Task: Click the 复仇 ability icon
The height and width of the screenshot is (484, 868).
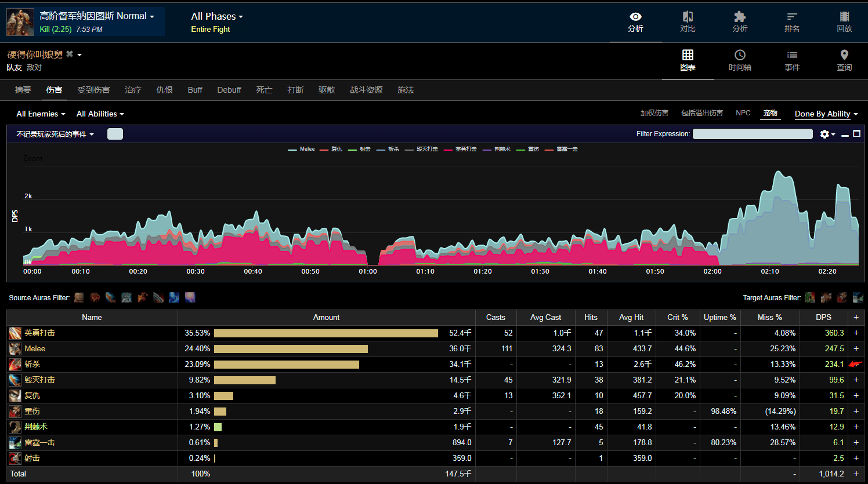Action: pyautogui.click(x=15, y=396)
